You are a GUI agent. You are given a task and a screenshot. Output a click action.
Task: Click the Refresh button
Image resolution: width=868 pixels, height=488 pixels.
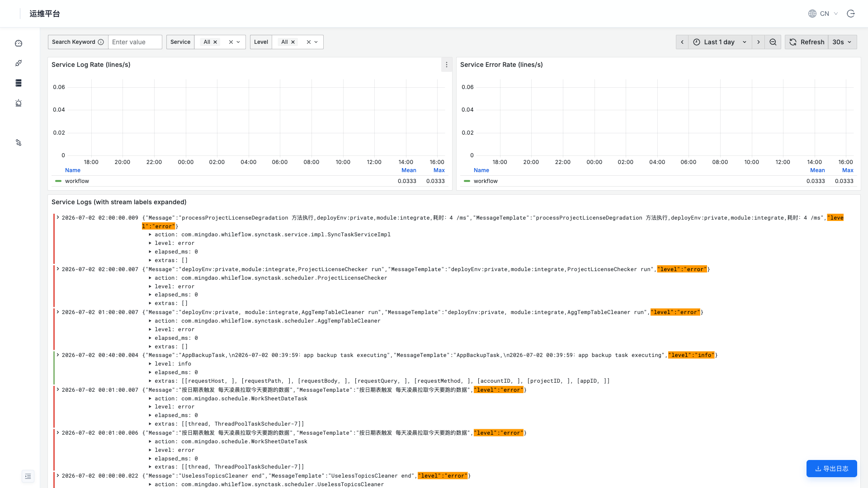(807, 42)
